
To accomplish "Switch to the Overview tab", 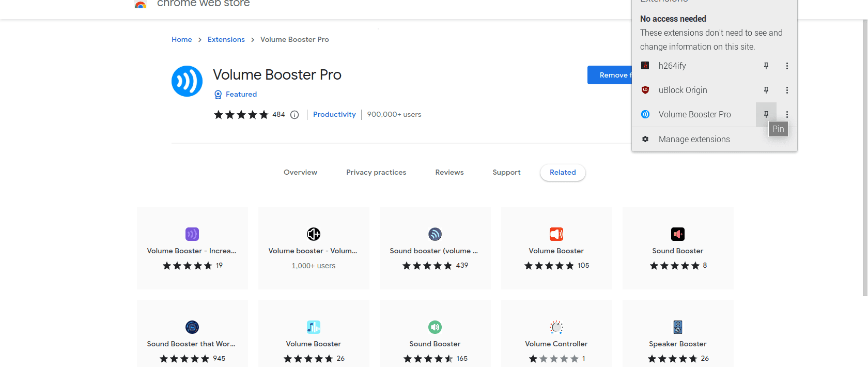I will pos(300,173).
